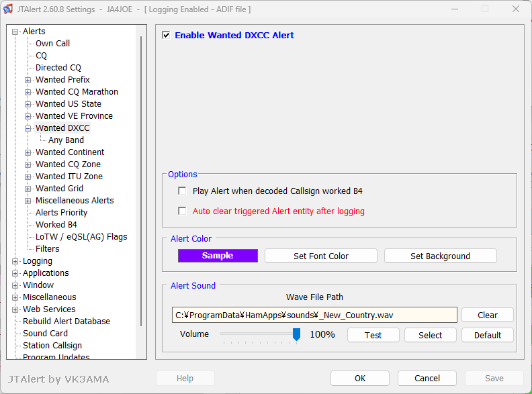Click the OK button
The width and height of the screenshot is (532, 394).
[360, 378]
